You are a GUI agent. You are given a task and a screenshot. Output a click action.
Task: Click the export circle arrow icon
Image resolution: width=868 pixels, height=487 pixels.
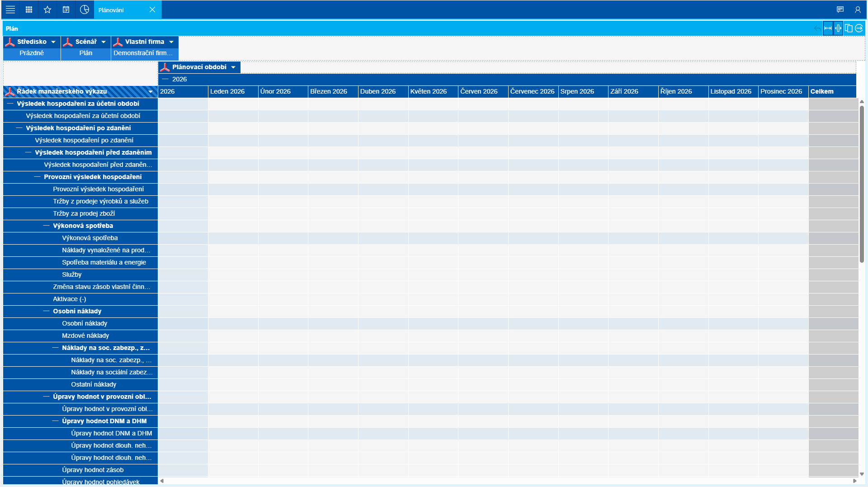point(859,28)
